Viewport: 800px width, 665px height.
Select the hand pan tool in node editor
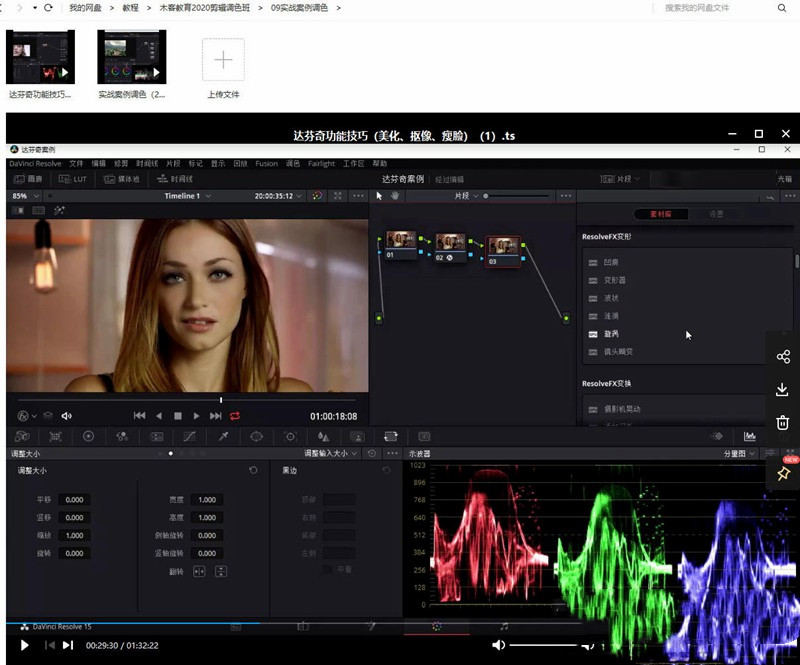point(395,196)
